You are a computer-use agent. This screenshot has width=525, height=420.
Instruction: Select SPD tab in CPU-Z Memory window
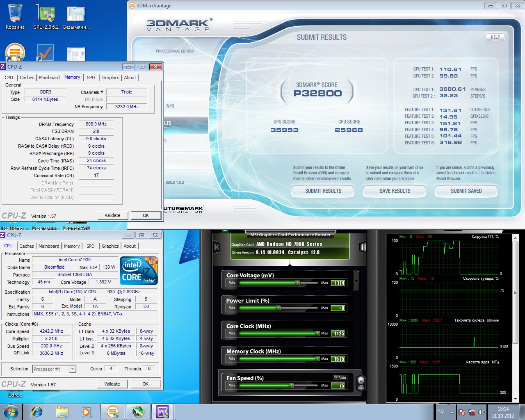coord(91,78)
